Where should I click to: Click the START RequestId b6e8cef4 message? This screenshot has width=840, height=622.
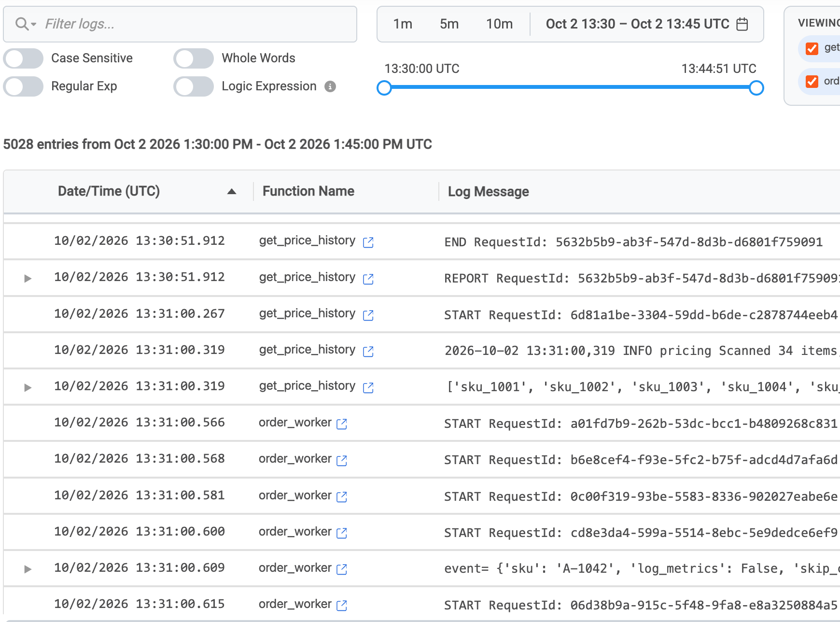tap(641, 460)
